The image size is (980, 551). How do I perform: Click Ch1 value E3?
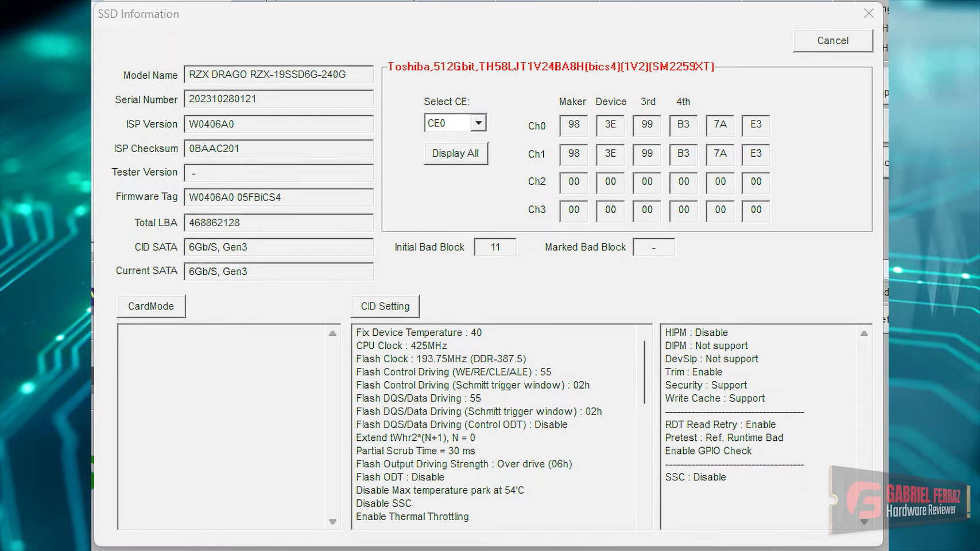pyautogui.click(x=756, y=154)
